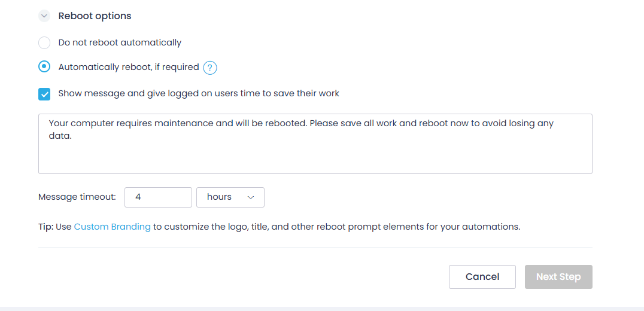The height and width of the screenshot is (311, 644).
Task: Focus the Message timeout number field
Action: (x=158, y=197)
